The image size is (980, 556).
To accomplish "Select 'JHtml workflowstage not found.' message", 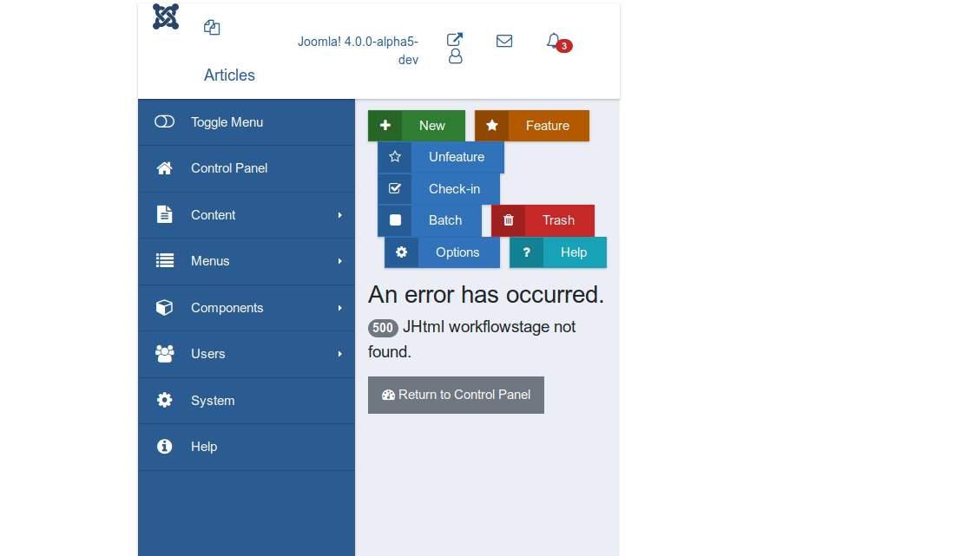I will click(x=472, y=339).
